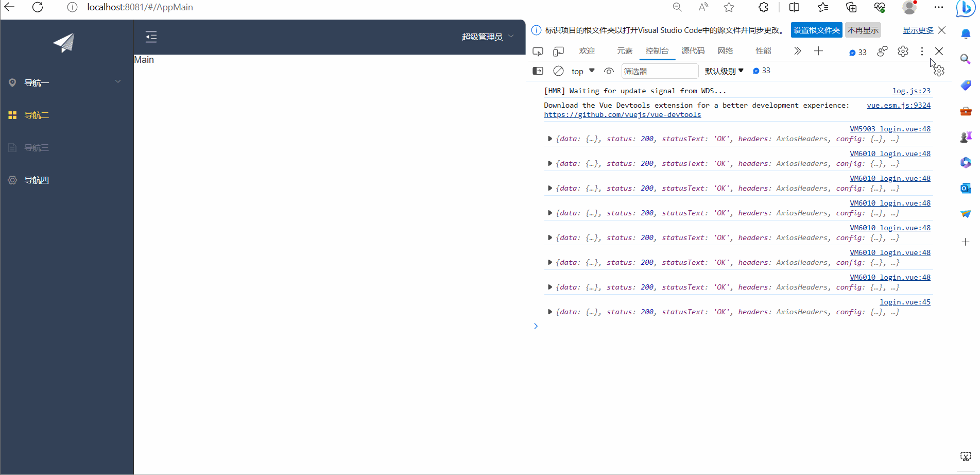The width and height of the screenshot is (980, 475).
Task: Switch to 源代码 DevTools tab
Action: (693, 51)
